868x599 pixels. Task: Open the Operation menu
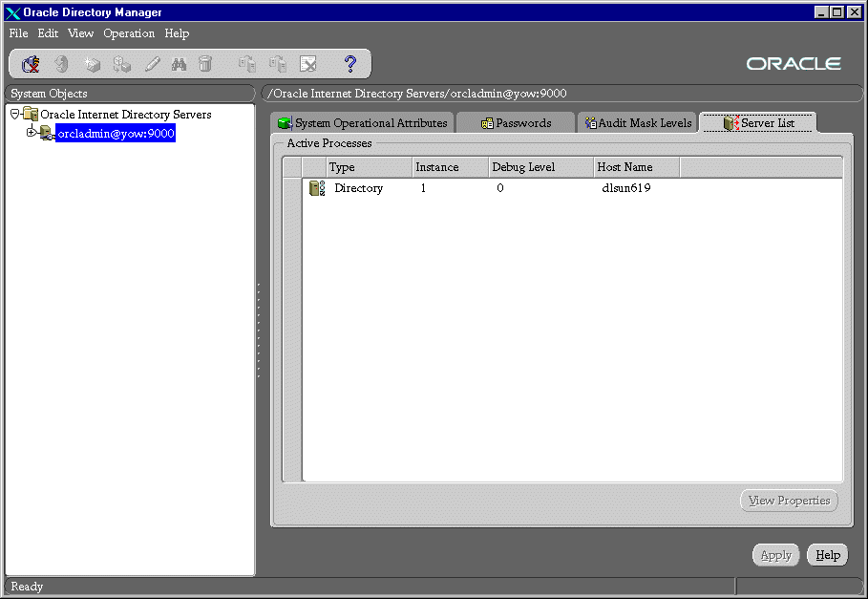click(129, 33)
